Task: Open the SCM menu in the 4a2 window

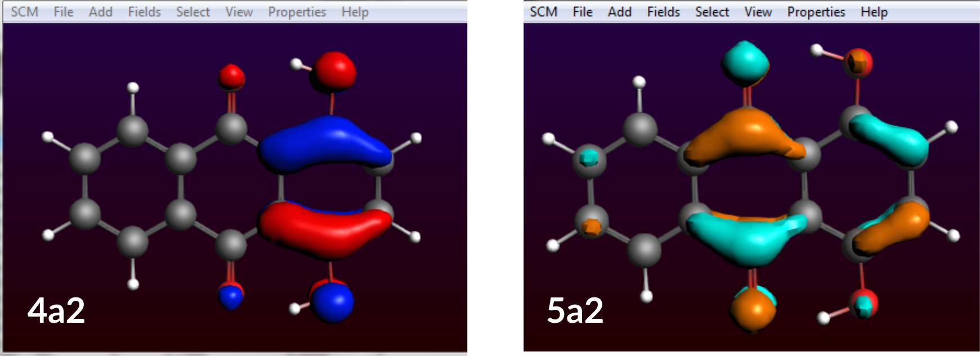Action: tap(24, 12)
